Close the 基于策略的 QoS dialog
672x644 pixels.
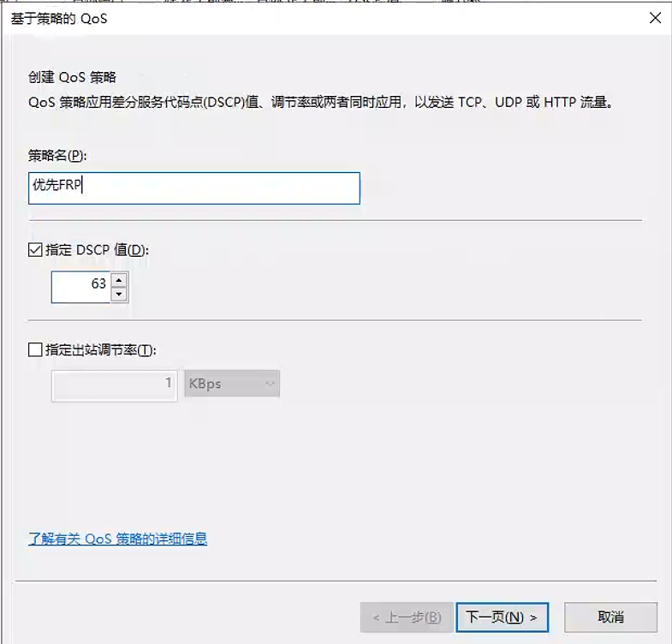[x=655, y=18]
